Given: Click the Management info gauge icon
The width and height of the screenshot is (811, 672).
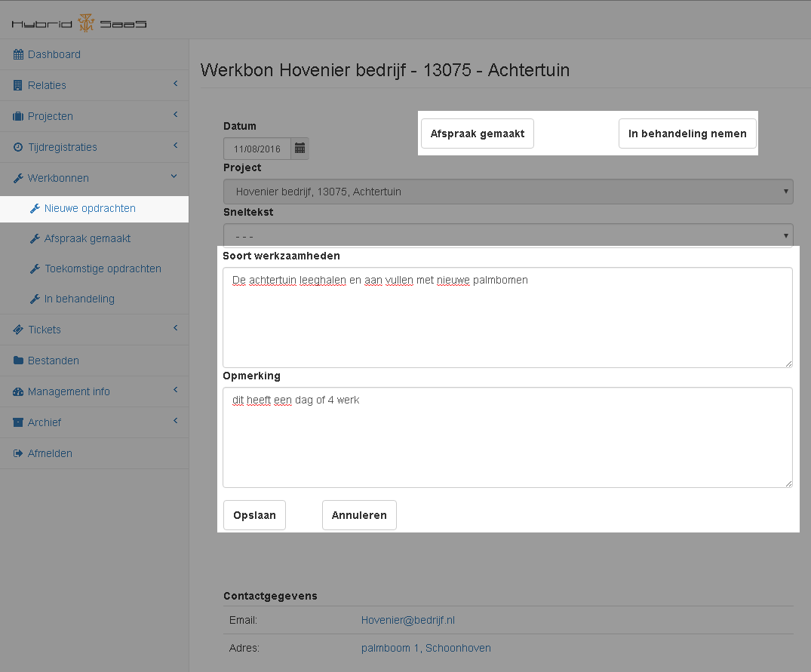Looking at the screenshot, I should coord(18,391).
